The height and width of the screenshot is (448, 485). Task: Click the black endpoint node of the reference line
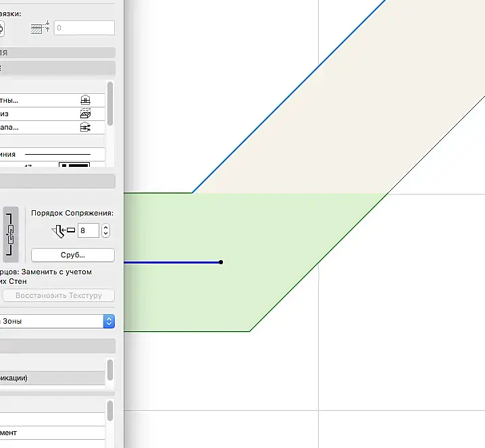(x=221, y=262)
